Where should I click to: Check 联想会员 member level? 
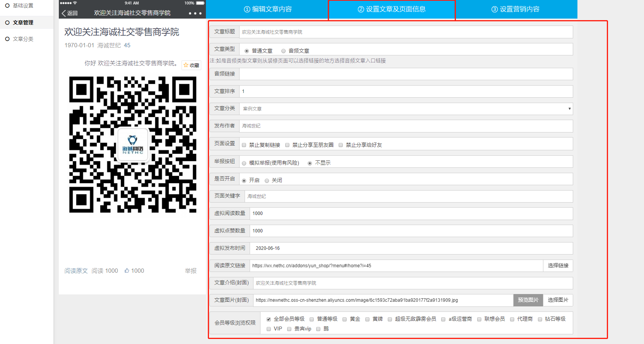(x=479, y=319)
